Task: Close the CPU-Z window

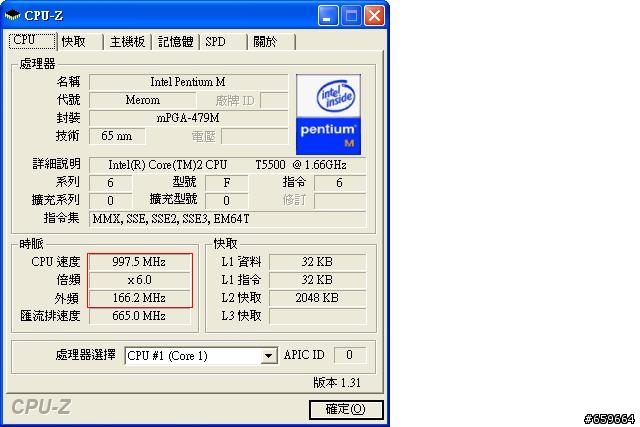Action: click(x=374, y=16)
